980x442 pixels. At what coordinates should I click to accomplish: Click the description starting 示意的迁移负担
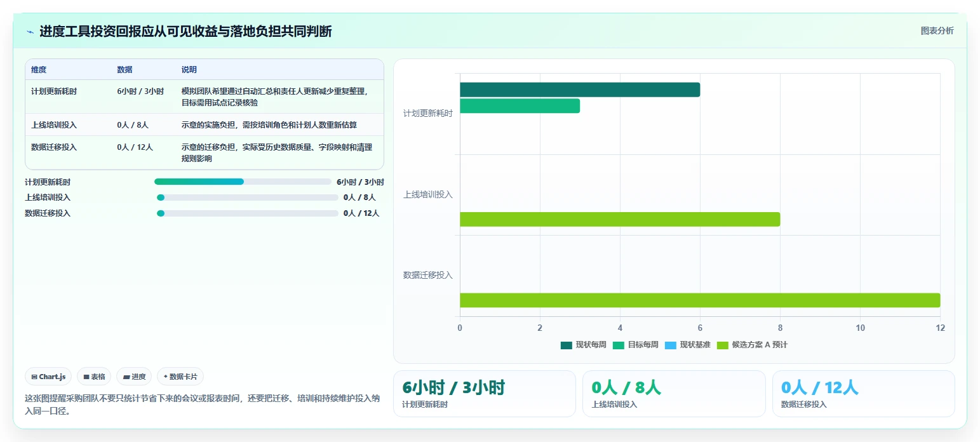point(277,153)
